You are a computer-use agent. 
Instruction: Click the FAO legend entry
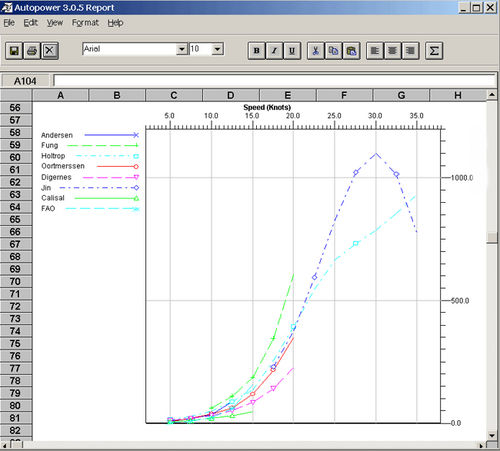(90, 209)
